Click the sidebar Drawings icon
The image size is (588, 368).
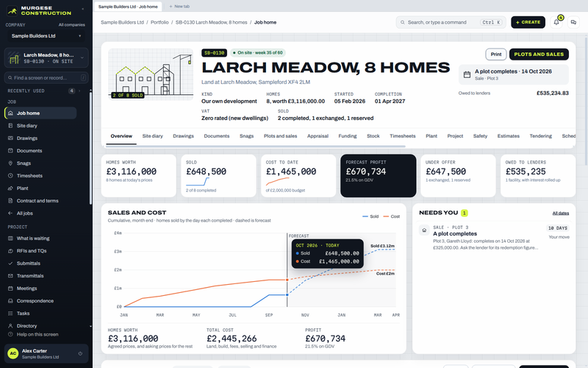coord(10,138)
